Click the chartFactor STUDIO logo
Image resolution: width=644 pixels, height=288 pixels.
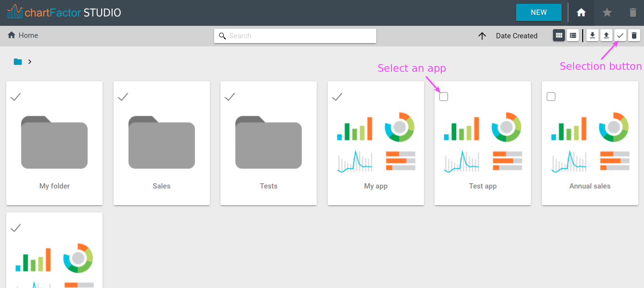[x=64, y=12]
